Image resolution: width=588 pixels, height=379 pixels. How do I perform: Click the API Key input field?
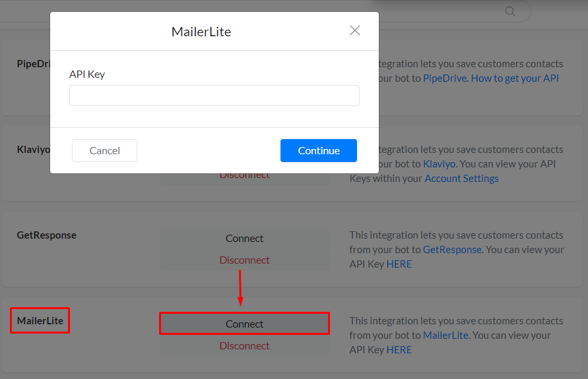pos(214,96)
